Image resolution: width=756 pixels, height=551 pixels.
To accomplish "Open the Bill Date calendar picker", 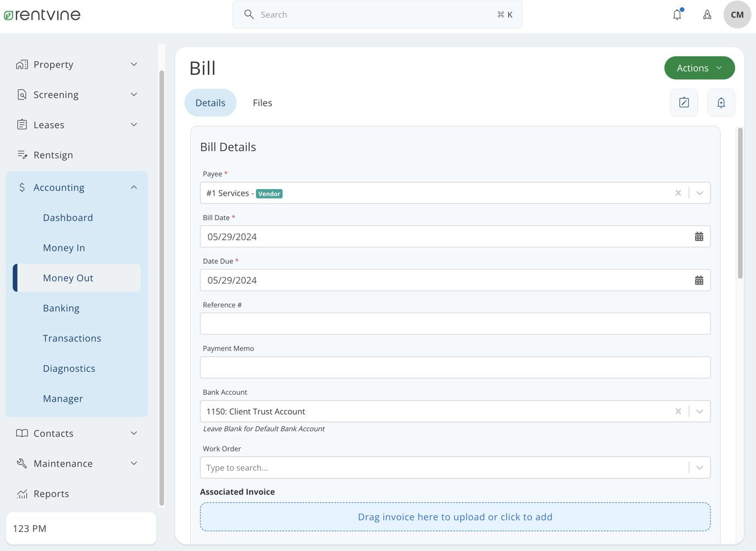I will point(699,236).
